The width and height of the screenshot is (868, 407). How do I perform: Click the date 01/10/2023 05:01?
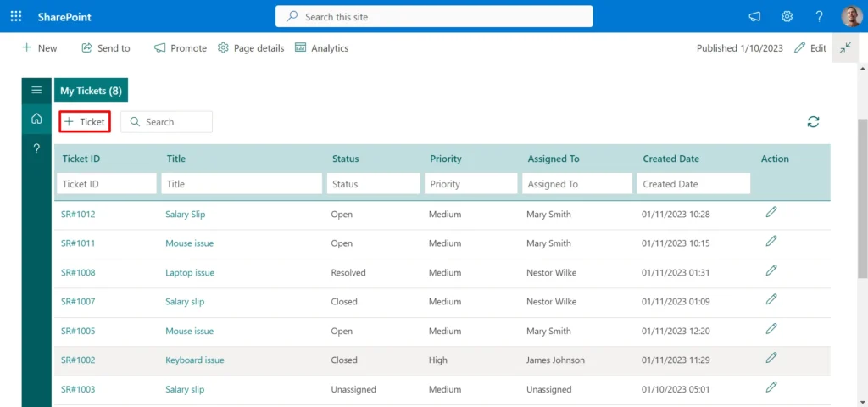(x=676, y=389)
